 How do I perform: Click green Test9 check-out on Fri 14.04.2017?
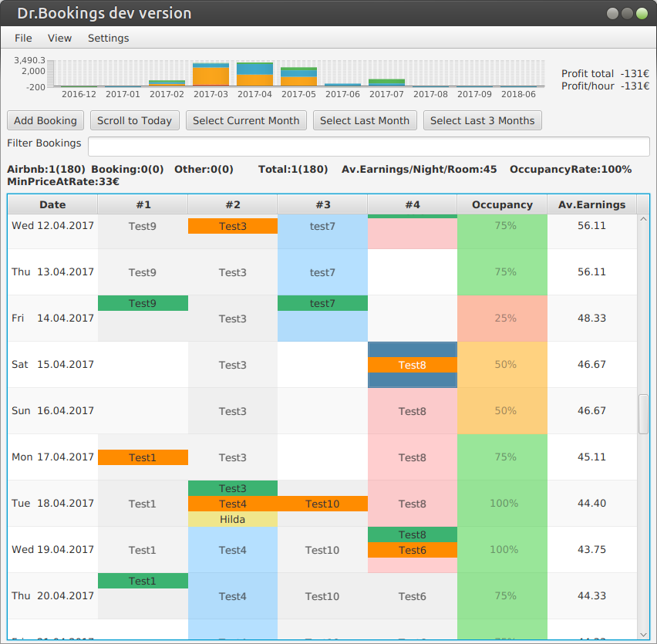(x=143, y=303)
